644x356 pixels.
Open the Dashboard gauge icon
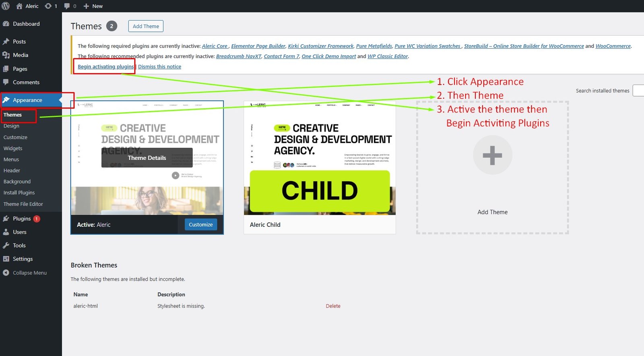pyautogui.click(x=6, y=24)
